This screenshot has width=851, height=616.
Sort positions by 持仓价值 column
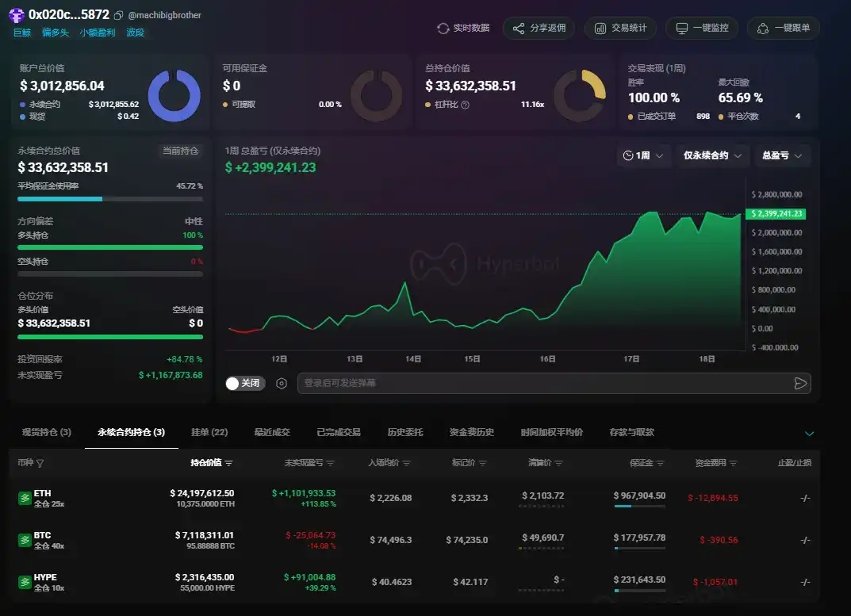pos(229,463)
